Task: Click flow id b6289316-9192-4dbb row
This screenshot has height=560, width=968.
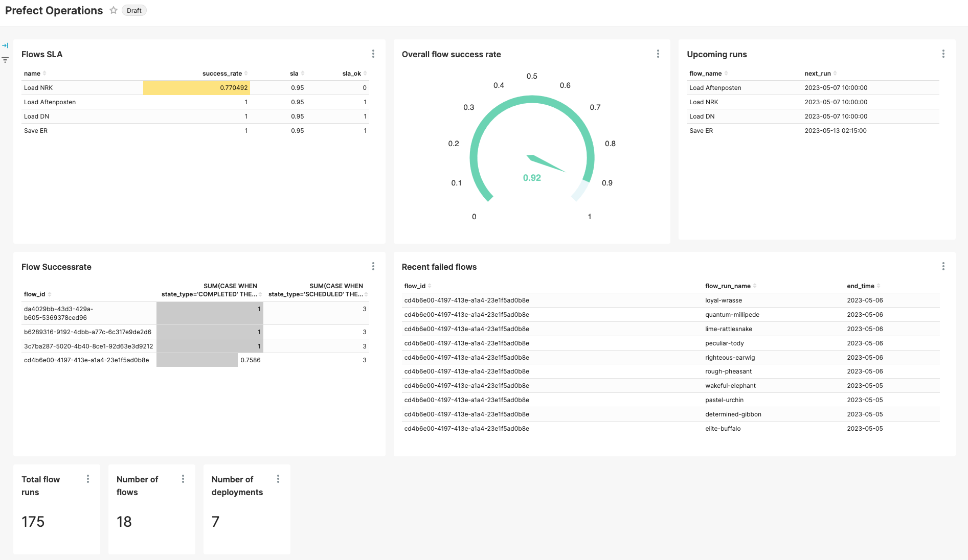Action: [195, 332]
